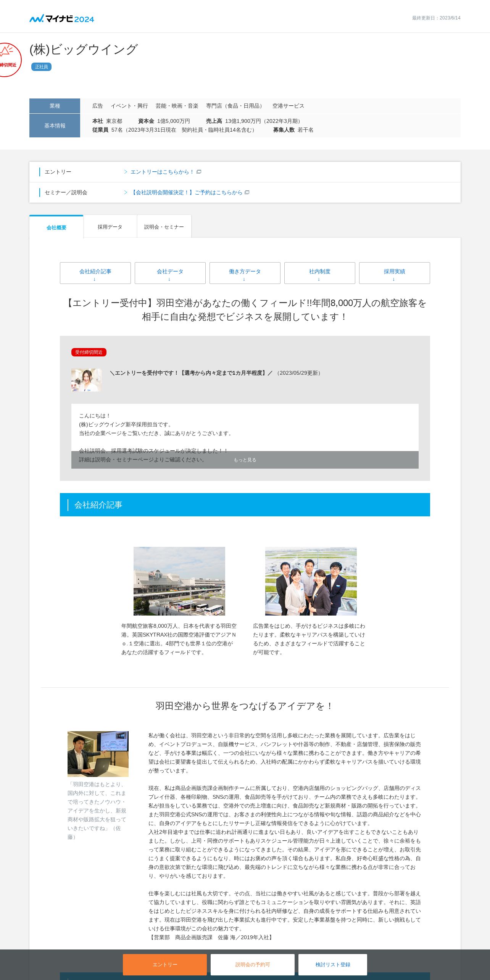Screen dimensions: 490x980
Task: Click the external link icon beside ご予約はこちらから
Action: click(x=247, y=192)
